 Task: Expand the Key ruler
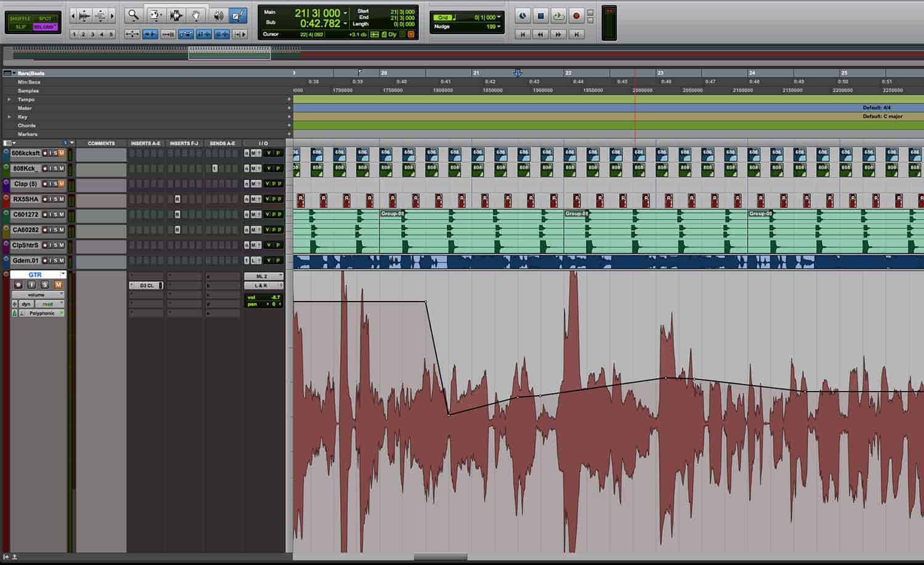coord(9,116)
